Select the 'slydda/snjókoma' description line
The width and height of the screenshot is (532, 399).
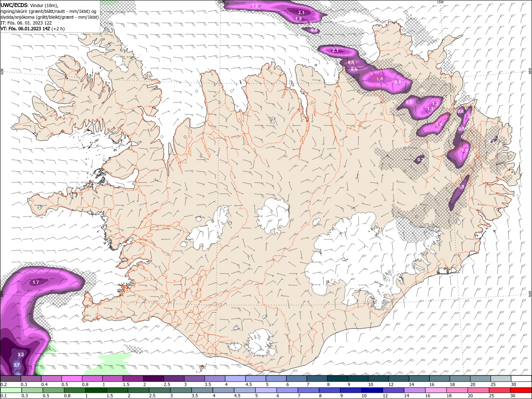click(x=50, y=17)
